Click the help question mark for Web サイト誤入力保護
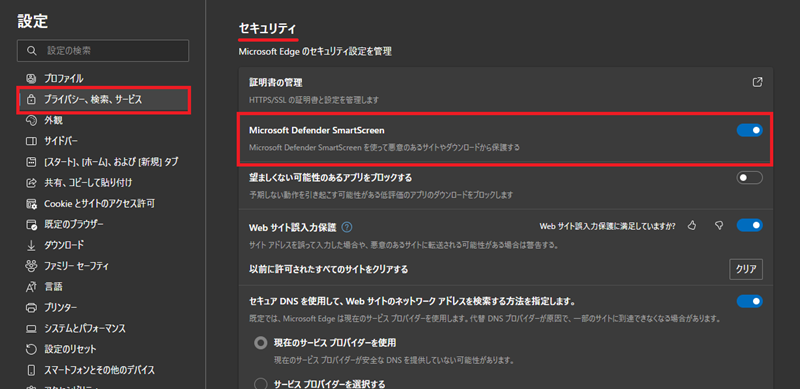 tap(347, 227)
